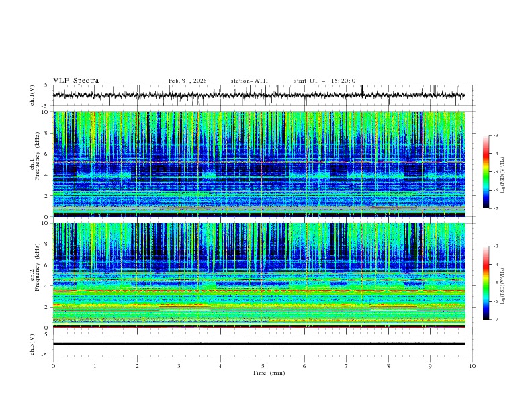Click the "4" minute tick on the time axis
The image size is (532, 411).
[x=220, y=366]
